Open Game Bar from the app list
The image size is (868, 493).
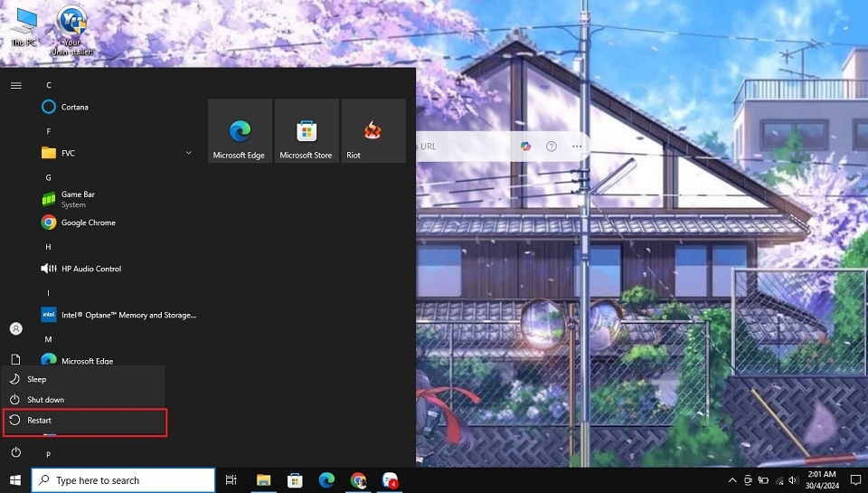(68, 199)
